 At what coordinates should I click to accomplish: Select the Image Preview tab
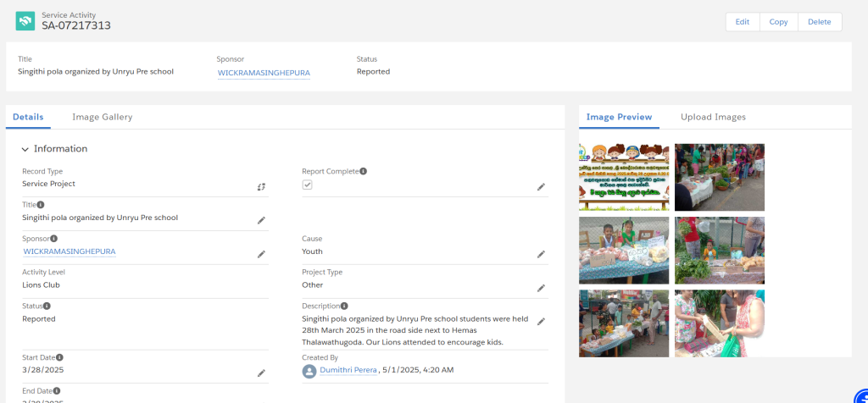pyautogui.click(x=619, y=117)
